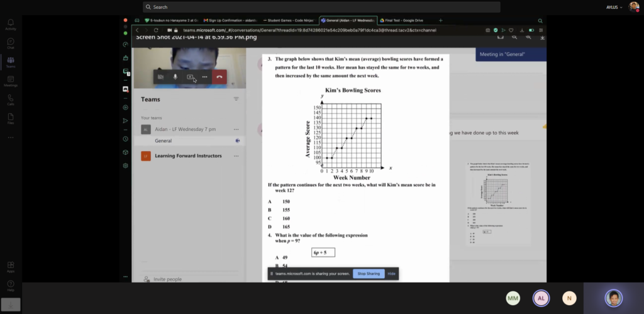Screen dimensions: 644x314
Task: Open Help in the Teams left rail
Action: click(11, 286)
